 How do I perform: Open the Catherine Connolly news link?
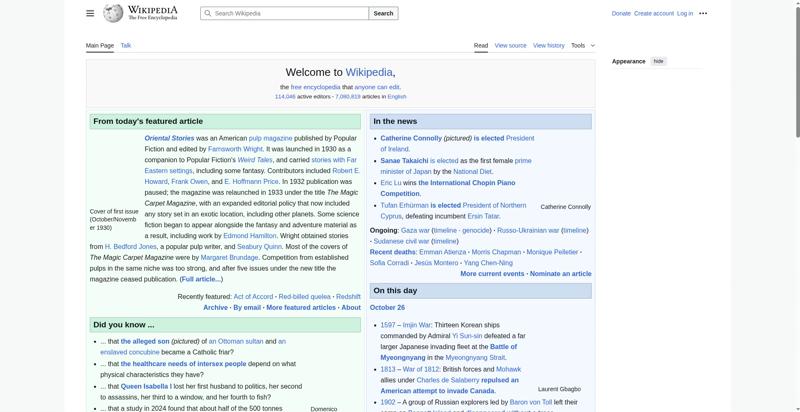click(411, 138)
